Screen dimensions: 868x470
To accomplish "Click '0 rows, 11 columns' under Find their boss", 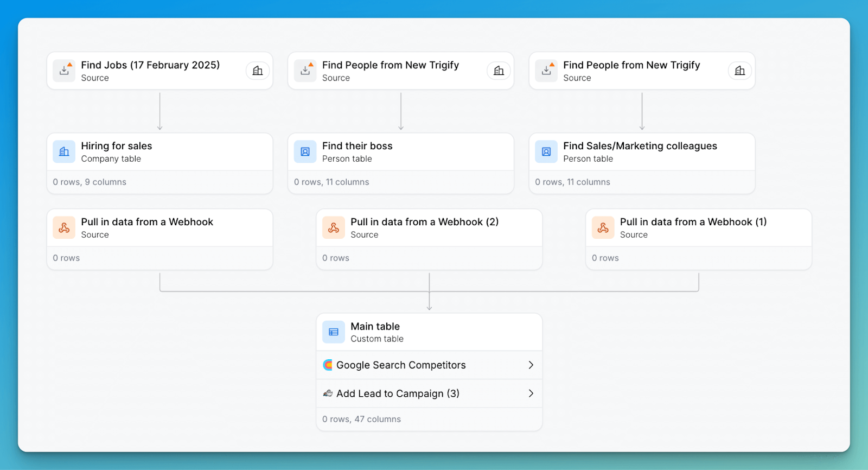I will [331, 182].
